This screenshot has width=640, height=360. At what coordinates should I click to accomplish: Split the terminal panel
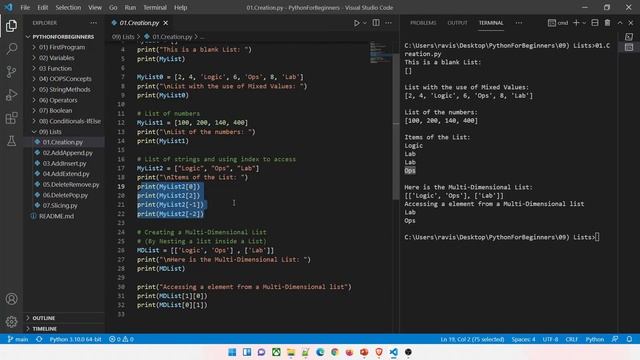pos(595,23)
